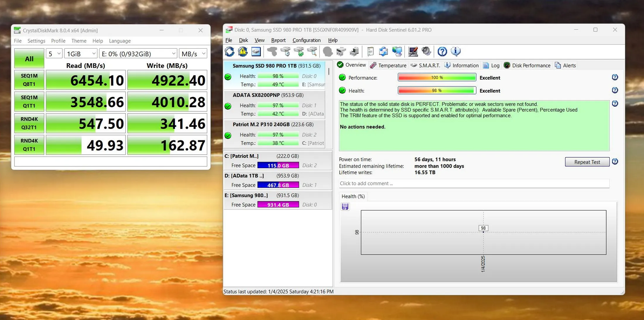Click the disk with green checkmark toolbar icon
This screenshot has width=644, height=320.
coord(299,52)
